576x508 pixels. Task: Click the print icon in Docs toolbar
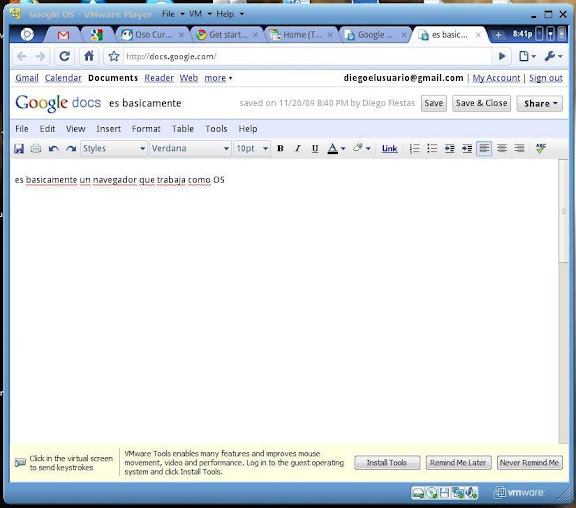[x=36, y=148]
